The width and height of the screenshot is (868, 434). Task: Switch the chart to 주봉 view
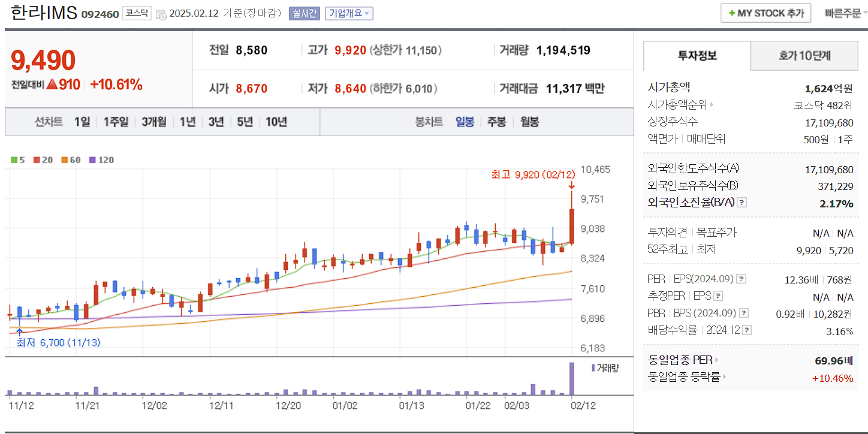[496, 122]
